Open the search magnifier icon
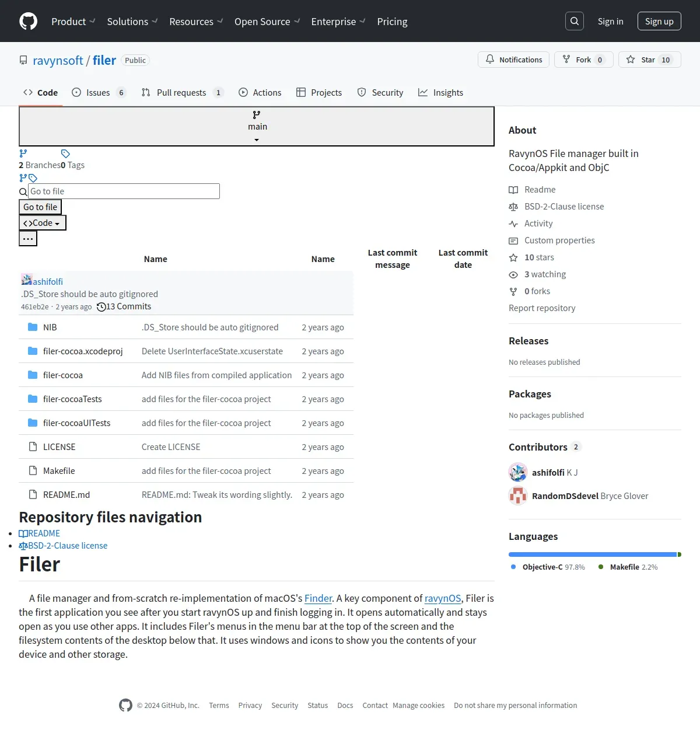 pyautogui.click(x=575, y=21)
